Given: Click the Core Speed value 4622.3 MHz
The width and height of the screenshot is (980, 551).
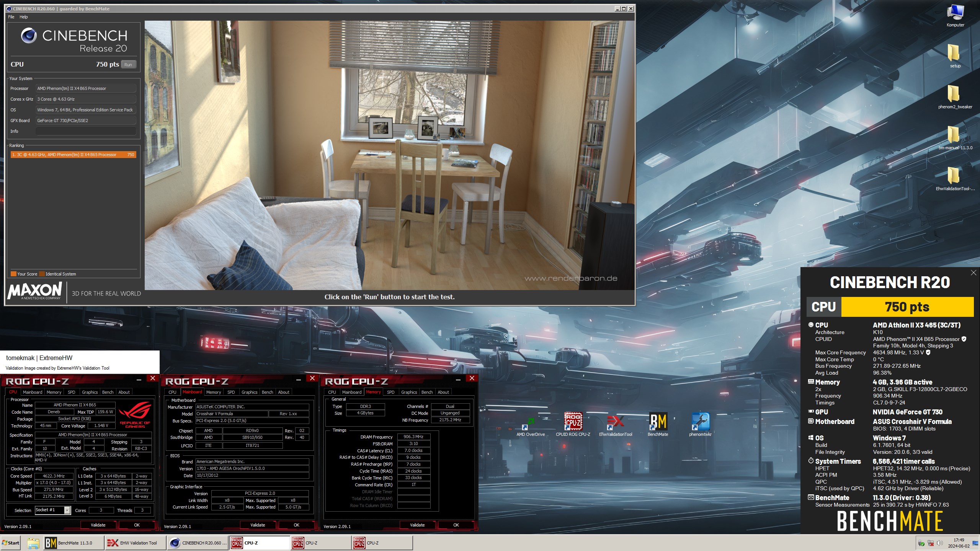Looking at the screenshot, I should (x=54, y=476).
